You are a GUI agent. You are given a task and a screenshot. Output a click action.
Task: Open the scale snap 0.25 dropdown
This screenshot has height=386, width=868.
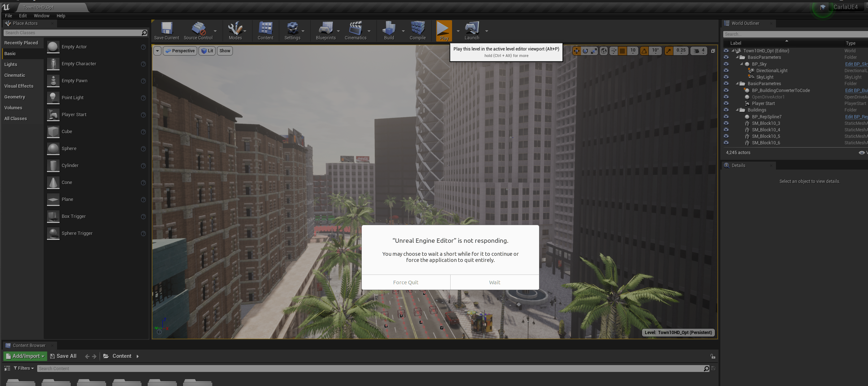tap(681, 51)
